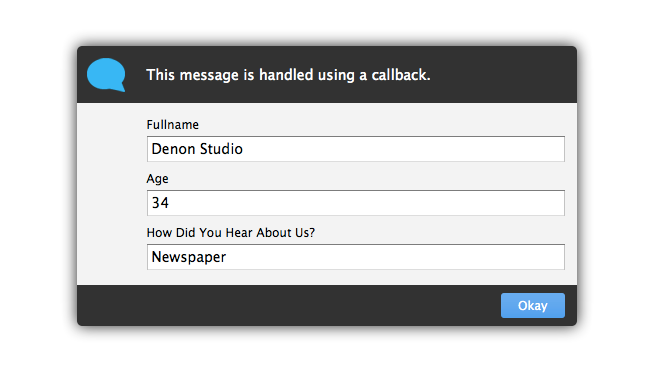The height and width of the screenshot is (370, 650).
Task: Focus the How Did You Hear field
Action: coord(356,257)
